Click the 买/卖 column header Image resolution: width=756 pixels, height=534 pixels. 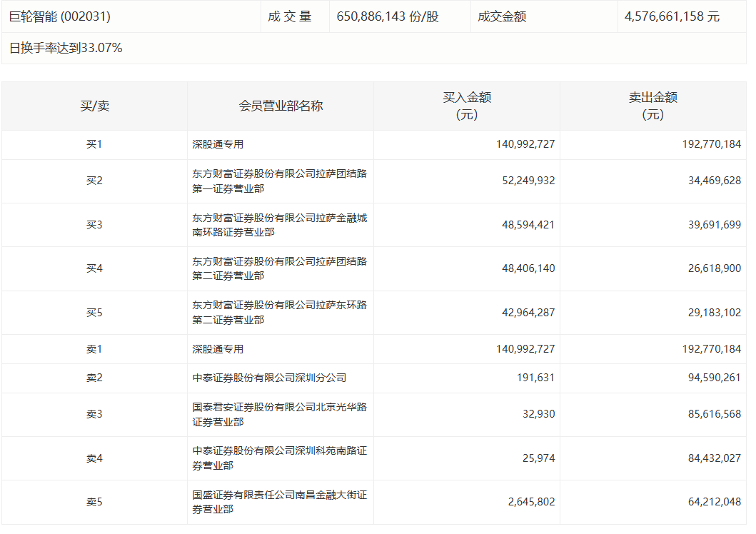pyautogui.click(x=94, y=106)
